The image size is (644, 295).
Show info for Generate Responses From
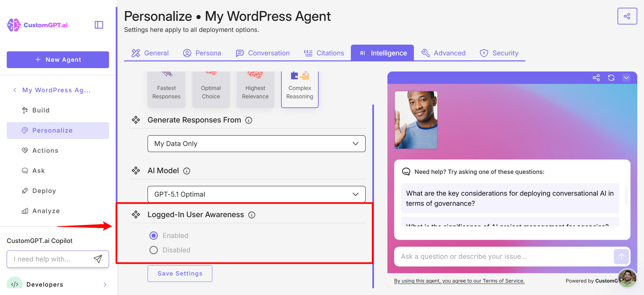[249, 120]
